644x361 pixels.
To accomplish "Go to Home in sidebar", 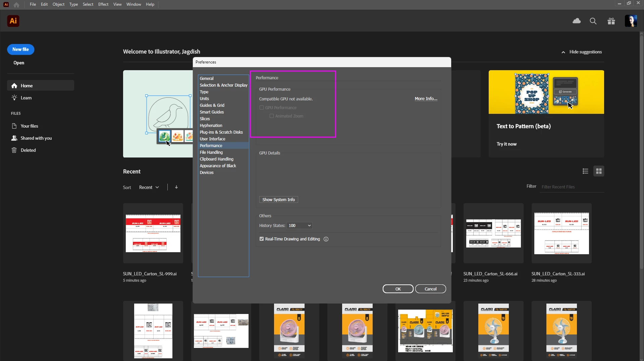I will pos(41,86).
